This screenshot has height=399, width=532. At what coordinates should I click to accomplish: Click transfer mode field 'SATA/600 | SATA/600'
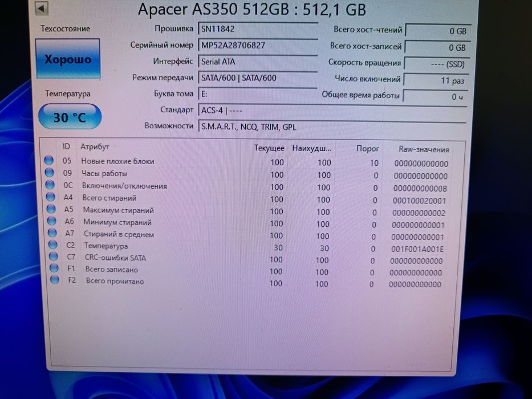click(x=258, y=78)
